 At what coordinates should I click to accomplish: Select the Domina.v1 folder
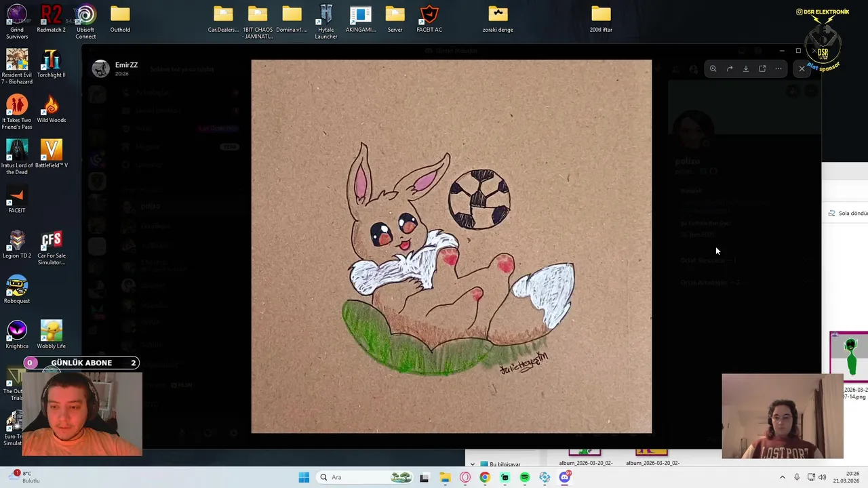point(292,19)
